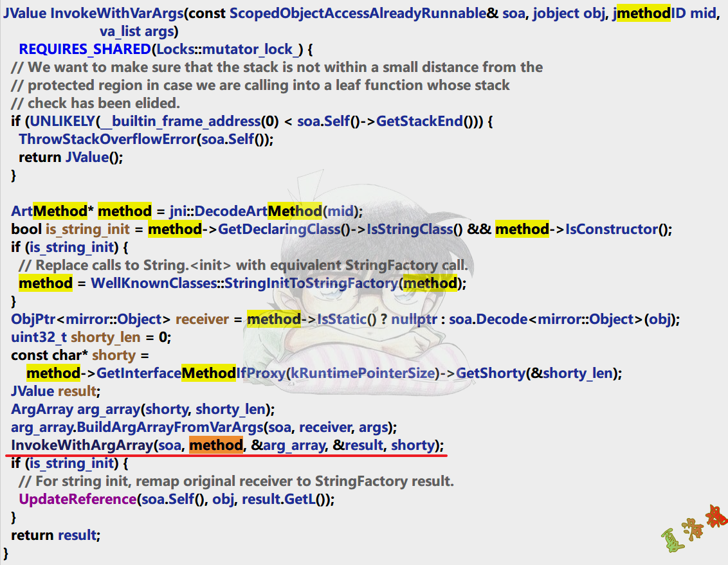
Task: Open the ThrowStackOverflowError function call
Action: pyautogui.click(x=107, y=139)
